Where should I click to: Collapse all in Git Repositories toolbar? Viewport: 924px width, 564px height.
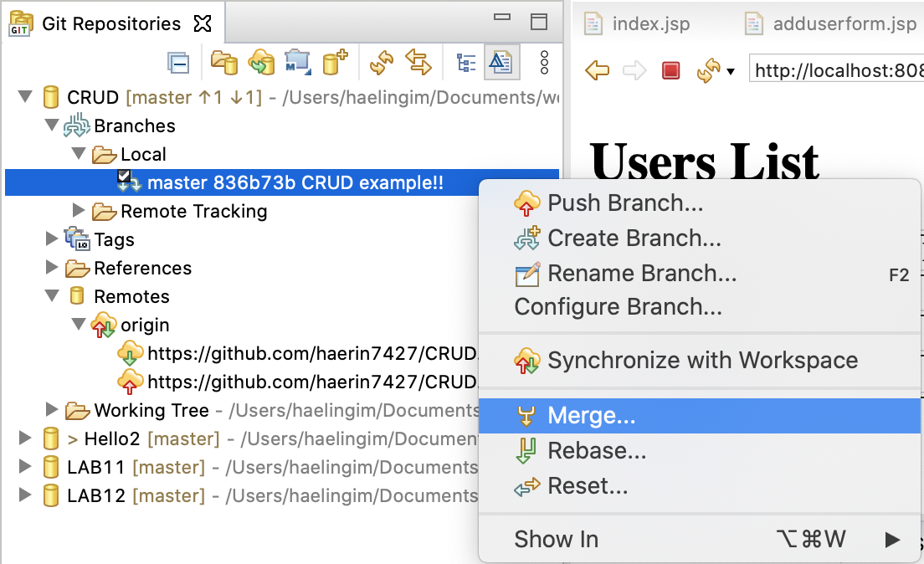click(x=178, y=63)
